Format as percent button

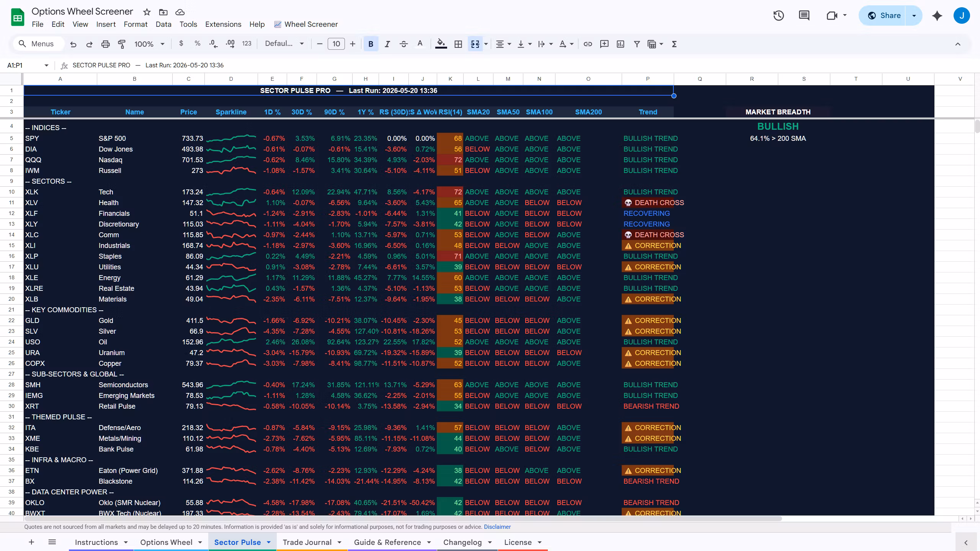198,44
